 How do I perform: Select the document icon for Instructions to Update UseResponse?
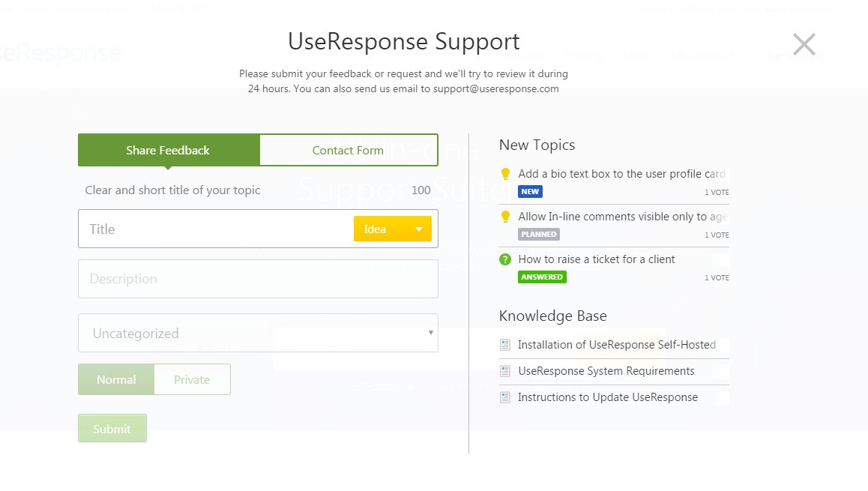point(505,397)
